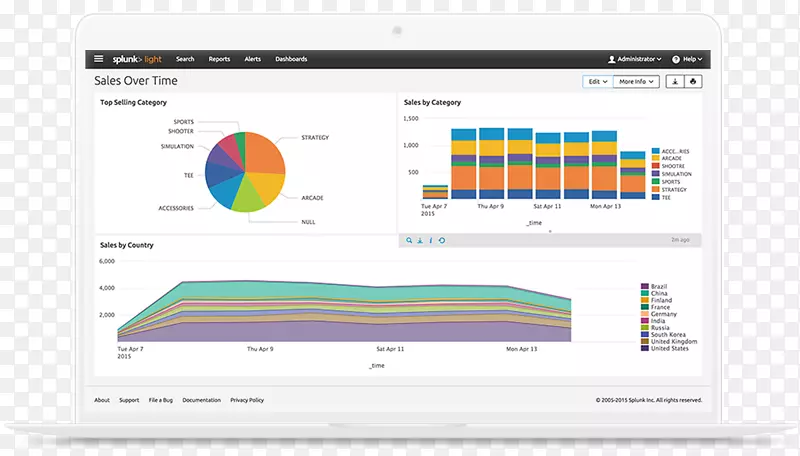Click the print dashboard icon

tap(695, 81)
